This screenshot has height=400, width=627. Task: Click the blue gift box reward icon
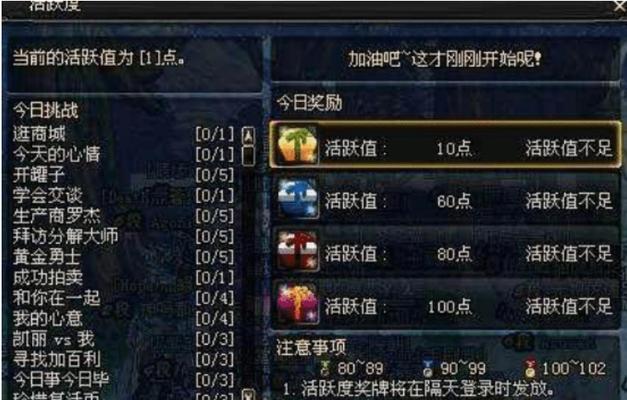(298, 199)
